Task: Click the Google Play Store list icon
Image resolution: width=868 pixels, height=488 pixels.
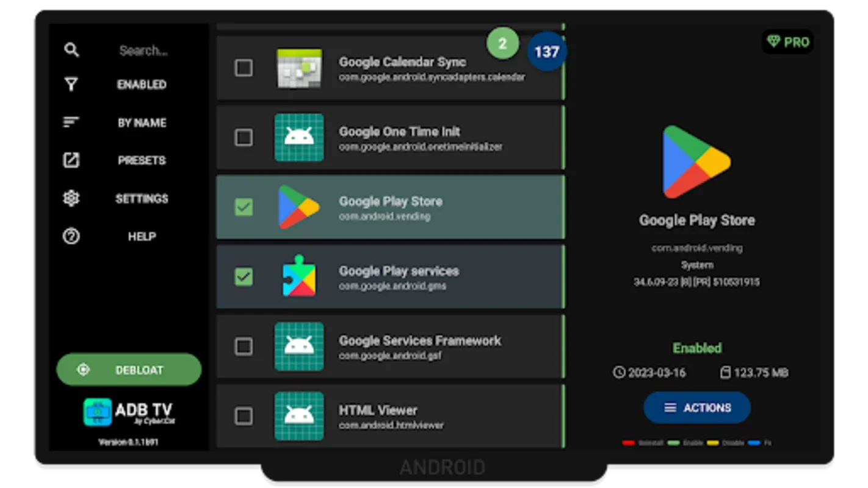Action: pyautogui.click(x=299, y=207)
